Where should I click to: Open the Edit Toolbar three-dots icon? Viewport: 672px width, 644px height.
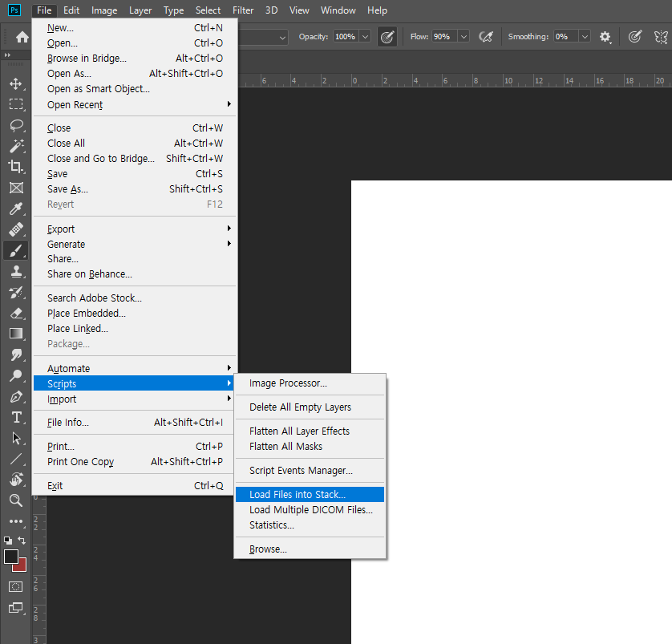click(x=16, y=521)
